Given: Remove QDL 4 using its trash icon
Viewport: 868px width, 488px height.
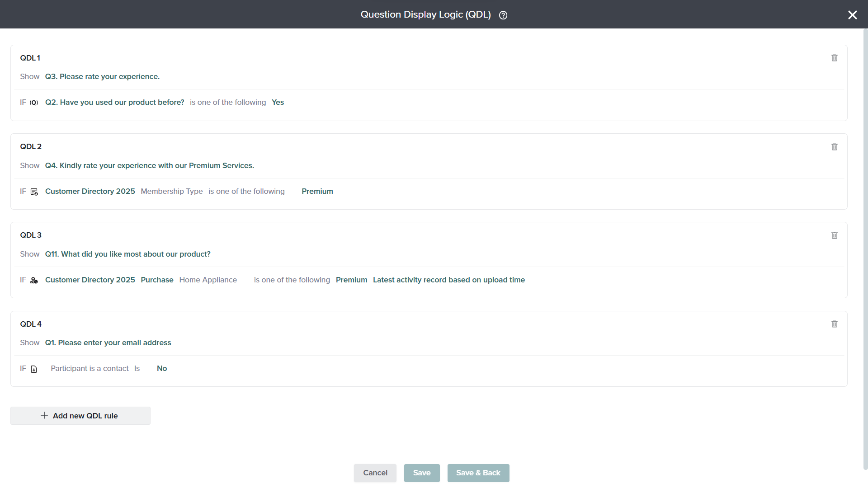Looking at the screenshot, I should tap(835, 324).
